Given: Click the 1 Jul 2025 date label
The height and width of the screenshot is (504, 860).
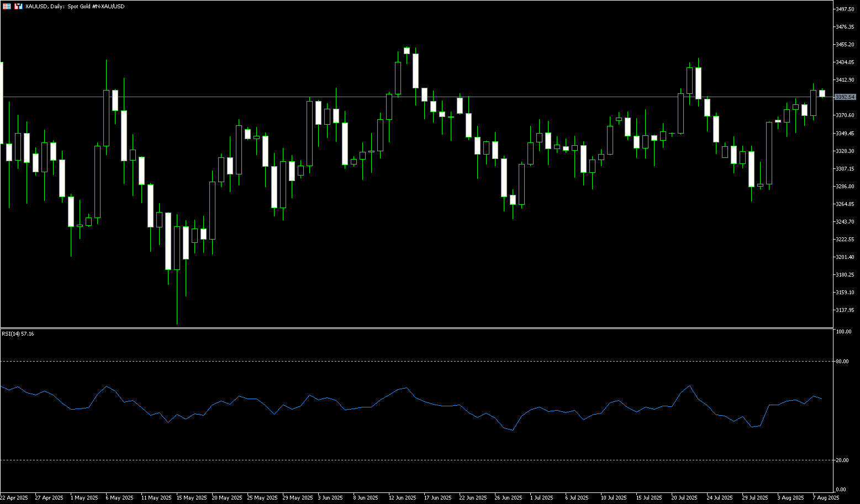Looking at the screenshot, I should coord(542,498).
